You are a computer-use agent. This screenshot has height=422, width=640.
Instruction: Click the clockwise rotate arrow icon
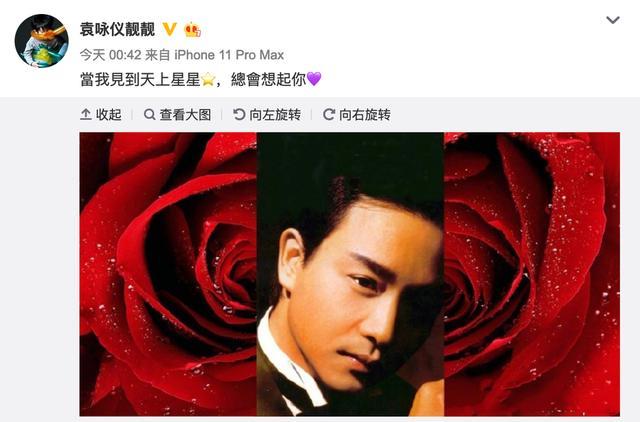click(x=329, y=115)
